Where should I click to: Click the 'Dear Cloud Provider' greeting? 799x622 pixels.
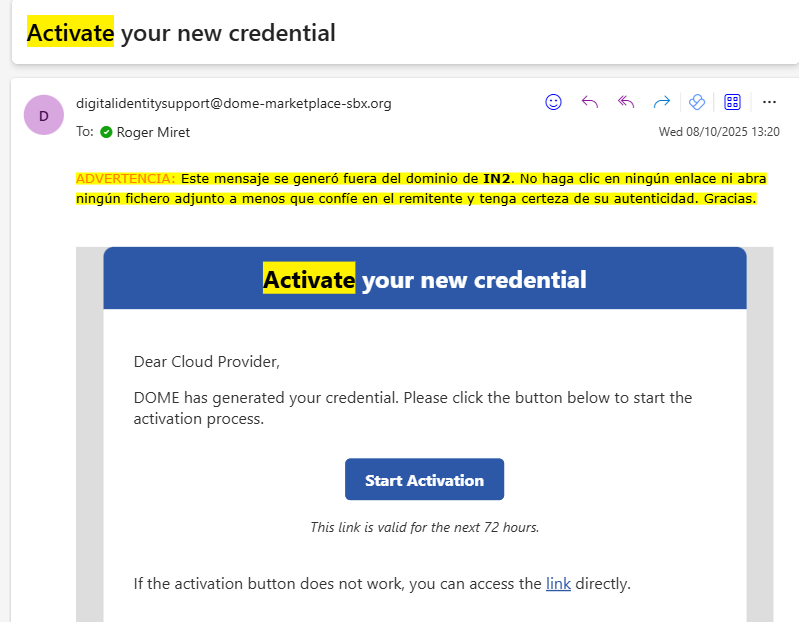tap(207, 361)
